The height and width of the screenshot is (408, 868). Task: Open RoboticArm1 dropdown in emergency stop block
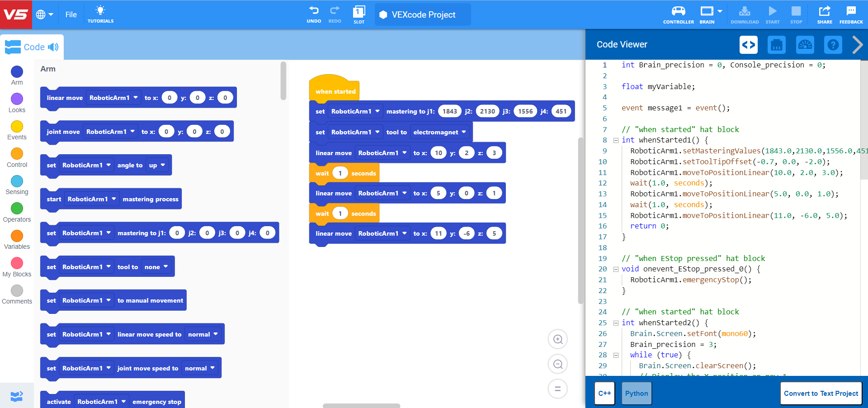click(x=101, y=402)
